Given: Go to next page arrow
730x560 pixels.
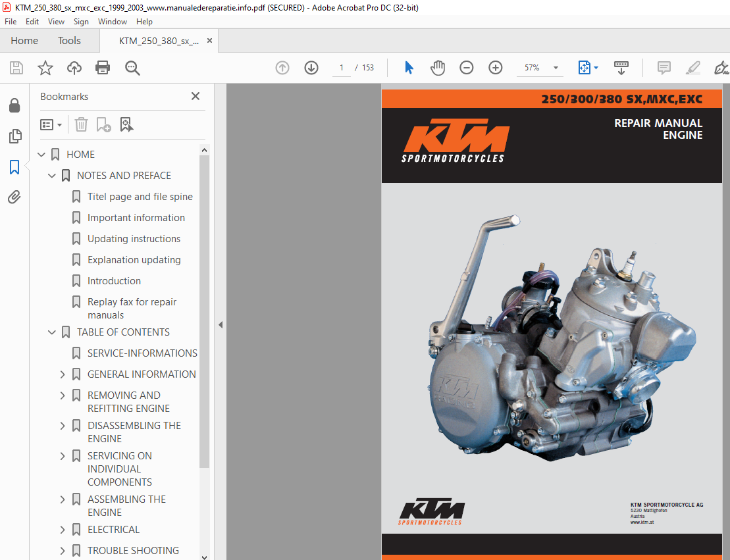Looking at the screenshot, I should click(x=311, y=68).
